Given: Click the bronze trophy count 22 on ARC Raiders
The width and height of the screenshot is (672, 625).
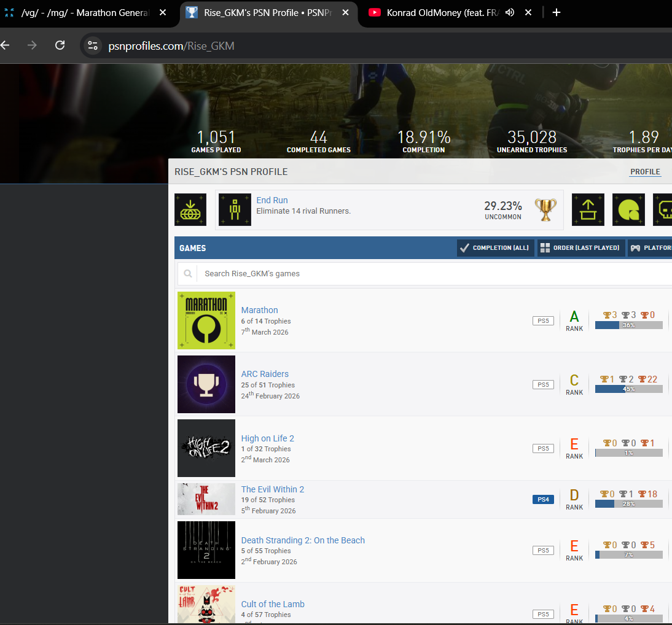Looking at the screenshot, I should click(x=647, y=379).
